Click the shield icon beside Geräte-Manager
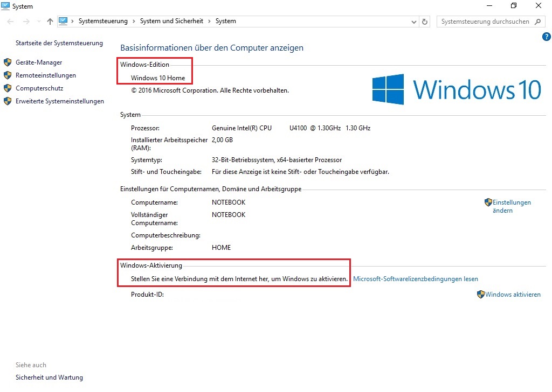This screenshot has width=552, height=392. pos(8,62)
